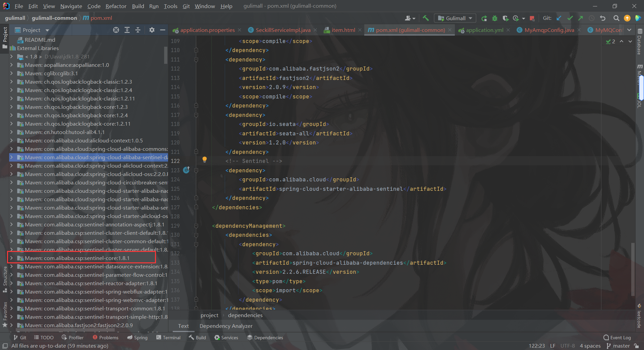Toggle file read-only lock in status bar
The image size is (644, 350).
[636, 346]
